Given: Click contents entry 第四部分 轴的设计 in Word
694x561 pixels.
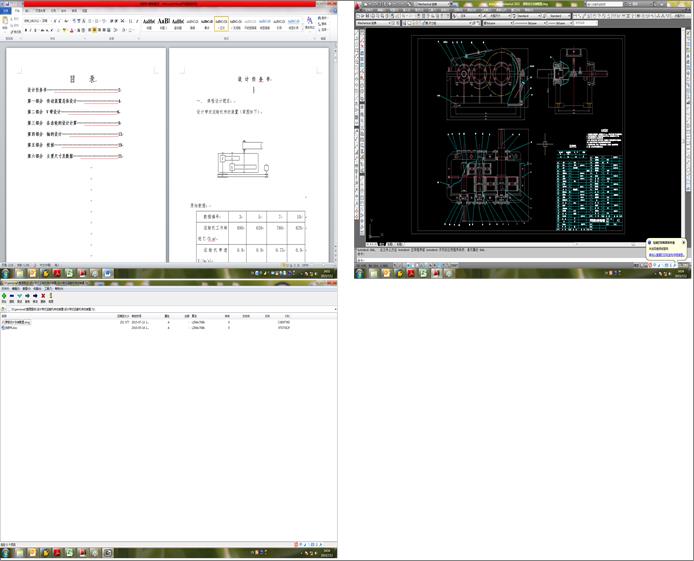Looking at the screenshot, I should coord(74,134).
